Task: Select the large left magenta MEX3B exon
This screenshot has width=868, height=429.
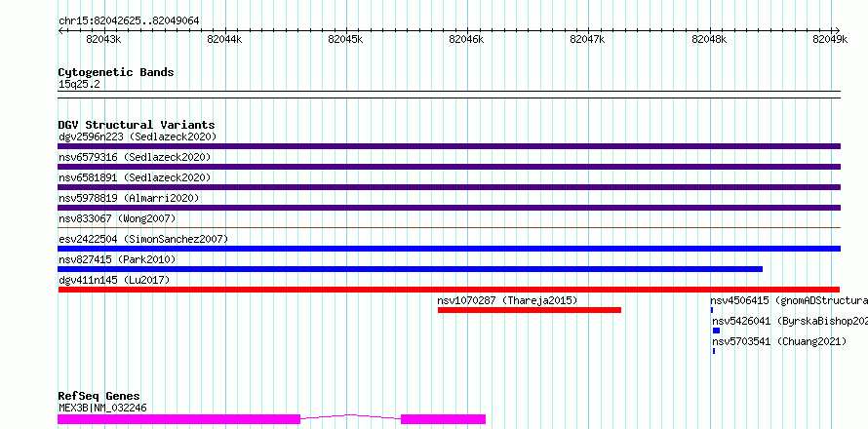Action: coord(178,419)
